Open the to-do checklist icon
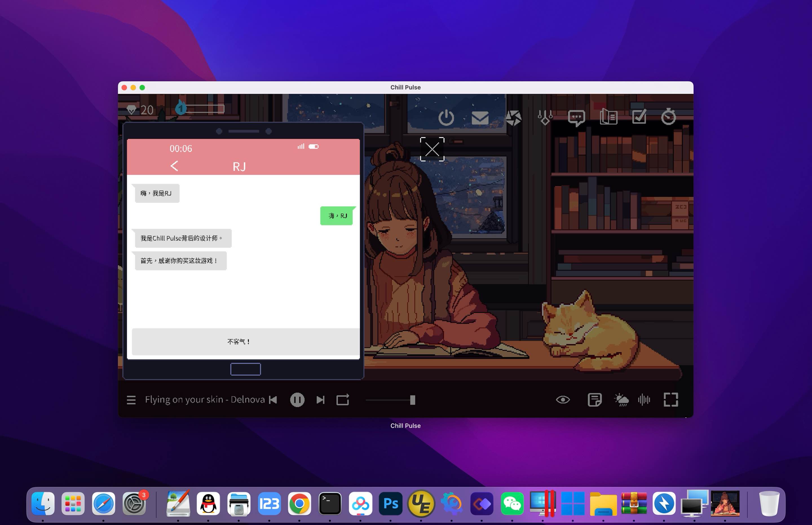812x525 pixels. pos(639,117)
